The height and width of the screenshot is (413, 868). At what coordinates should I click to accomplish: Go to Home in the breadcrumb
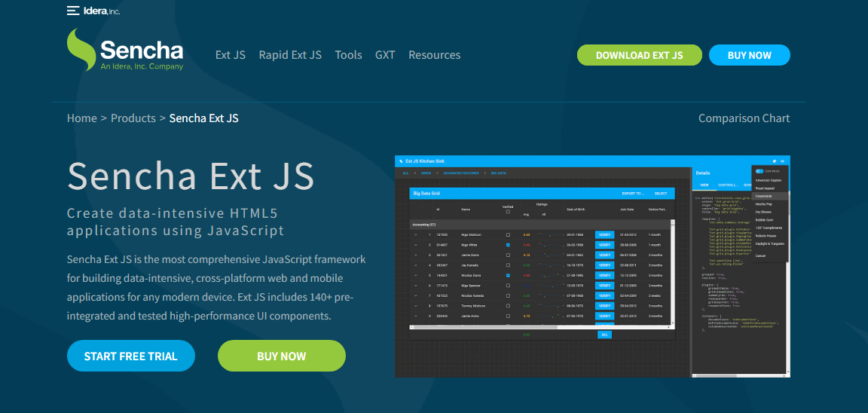click(82, 118)
